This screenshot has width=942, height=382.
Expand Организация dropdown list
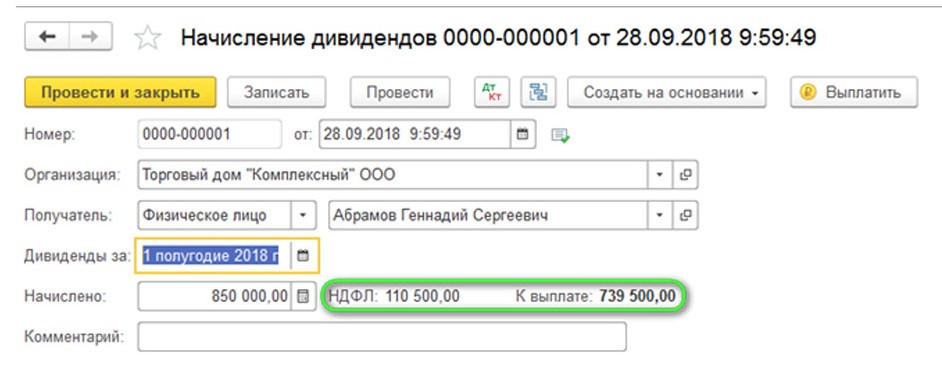tap(660, 175)
